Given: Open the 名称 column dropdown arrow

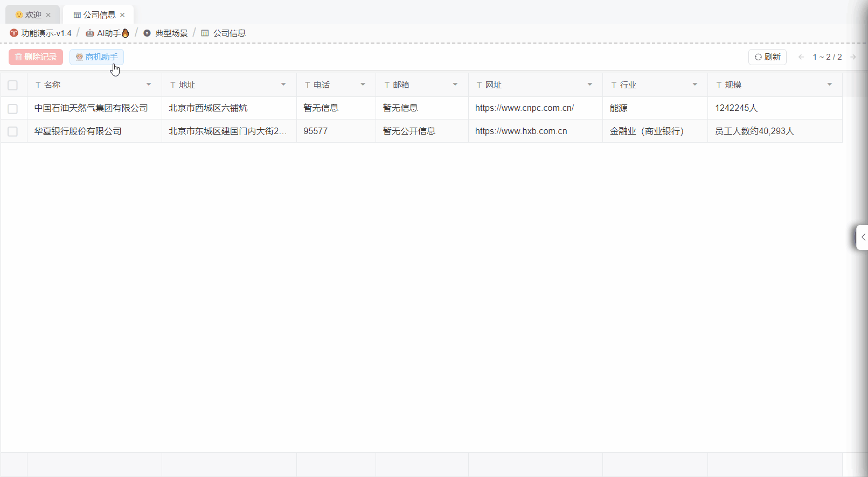Looking at the screenshot, I should [x=149, y=85].
